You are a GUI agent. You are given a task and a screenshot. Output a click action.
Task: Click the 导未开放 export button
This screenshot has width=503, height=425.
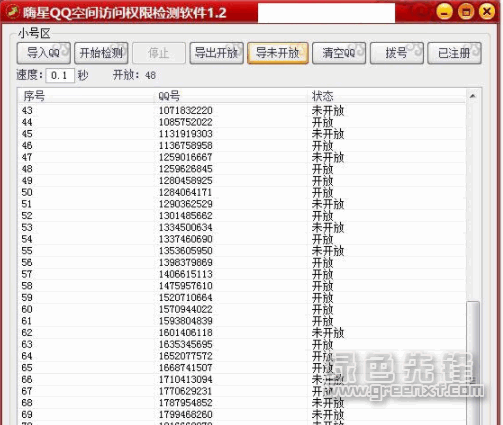point(278,53)
